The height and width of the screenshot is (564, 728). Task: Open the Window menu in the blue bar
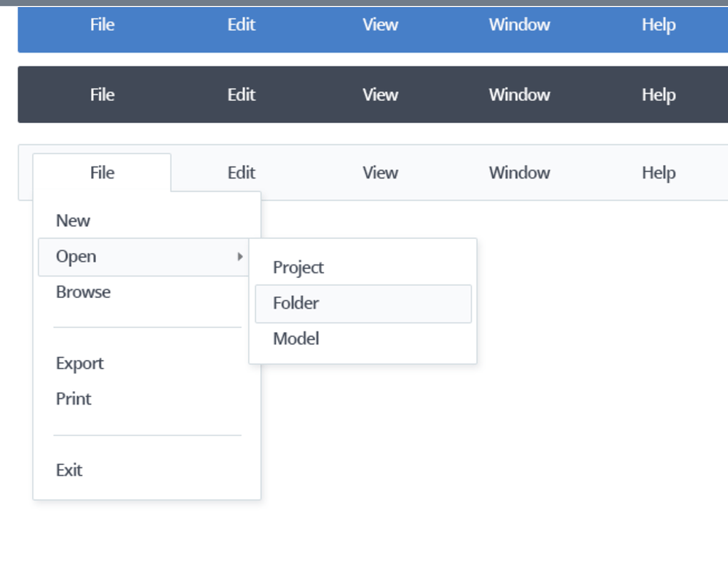coord(519,24)
